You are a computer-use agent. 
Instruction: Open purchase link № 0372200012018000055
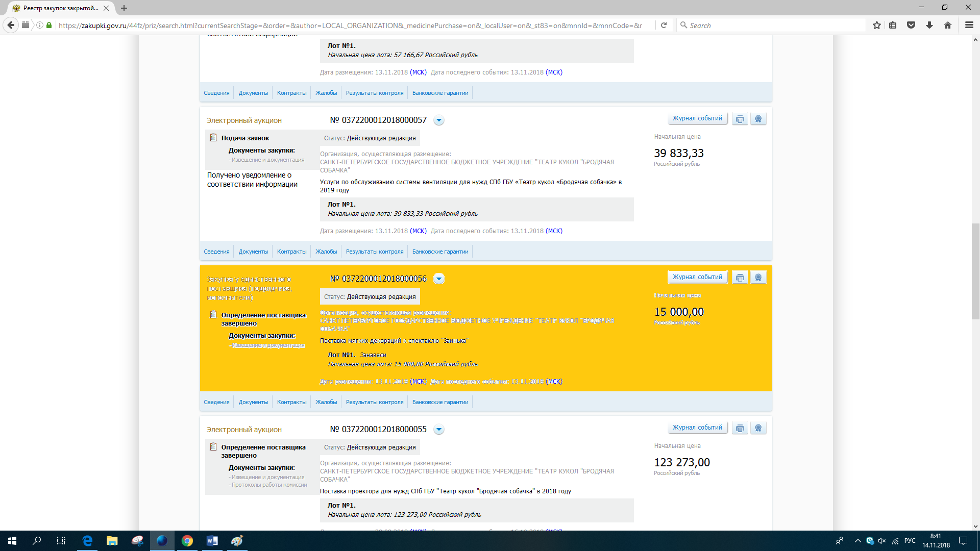tap(378, 429)
